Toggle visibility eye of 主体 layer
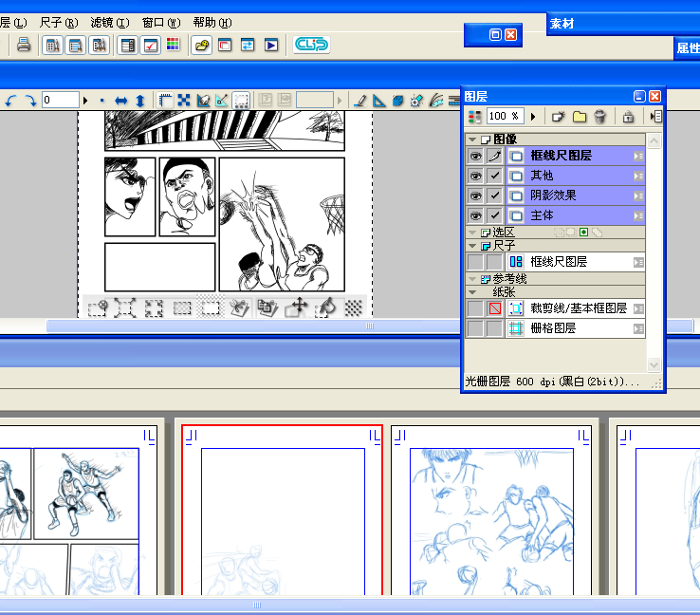 [475, 215]
